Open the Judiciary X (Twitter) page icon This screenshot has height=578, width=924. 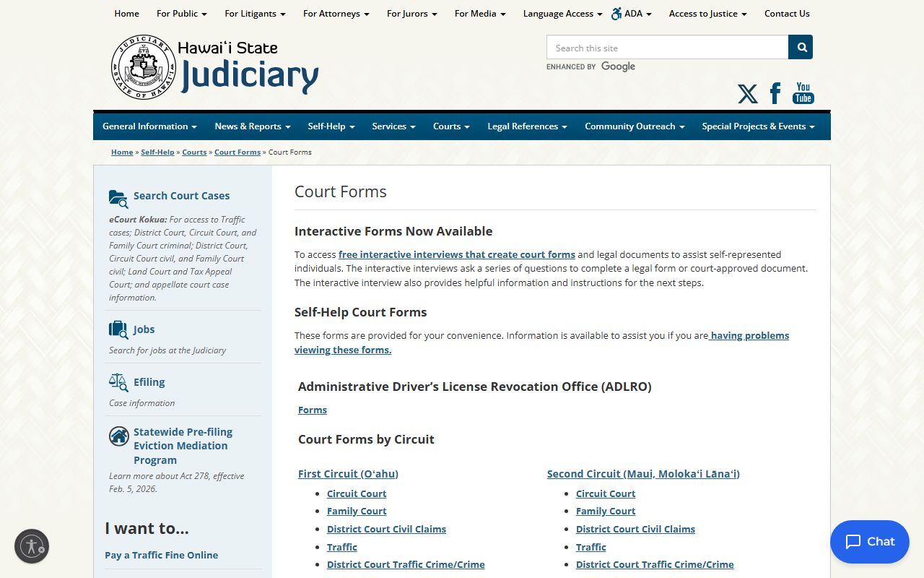click(x=748, y=94)
